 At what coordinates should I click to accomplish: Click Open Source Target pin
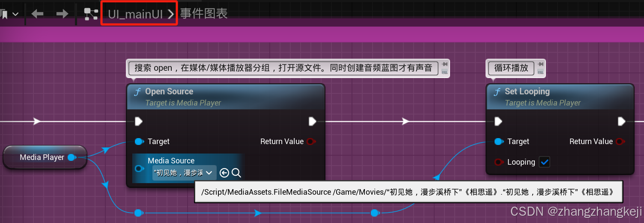(x=139, y=142)
